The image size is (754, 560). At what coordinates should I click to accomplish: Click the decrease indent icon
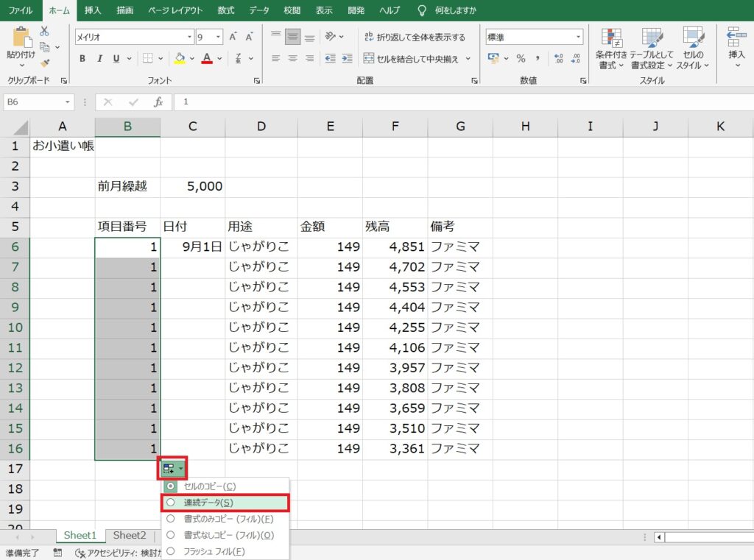[330, 59]
